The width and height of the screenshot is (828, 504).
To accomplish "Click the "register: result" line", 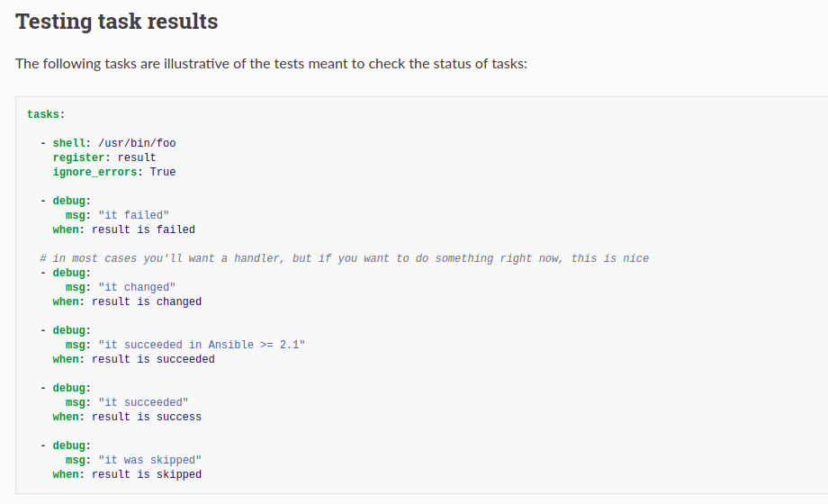I will (104, 157).
